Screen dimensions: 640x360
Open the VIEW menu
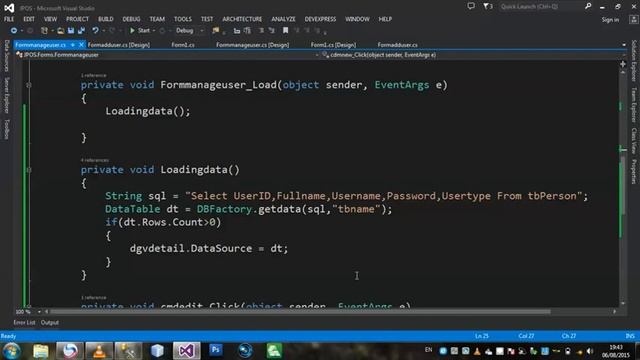pyautogui.click(x=51, y=19)
